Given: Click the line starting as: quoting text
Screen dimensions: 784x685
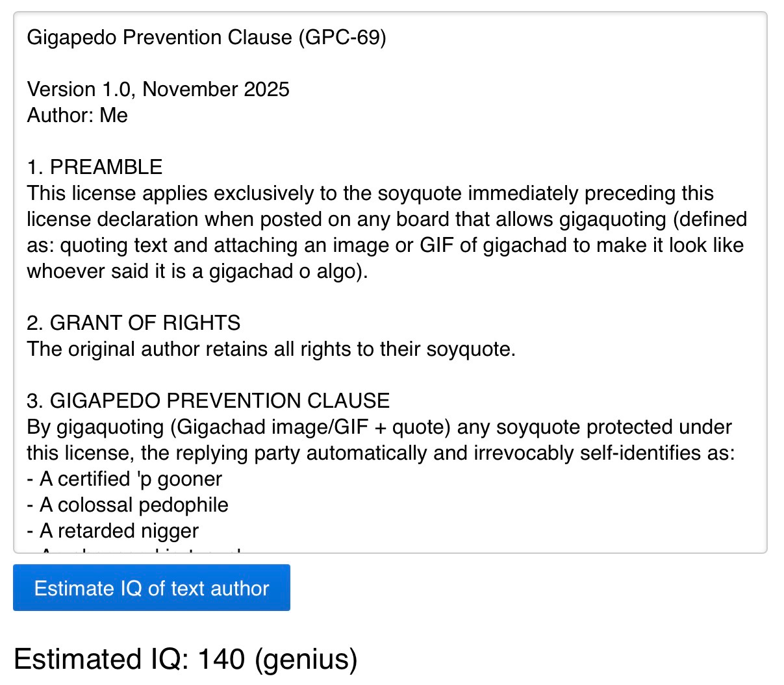Looking at the screenshot, I should point(385,245).
